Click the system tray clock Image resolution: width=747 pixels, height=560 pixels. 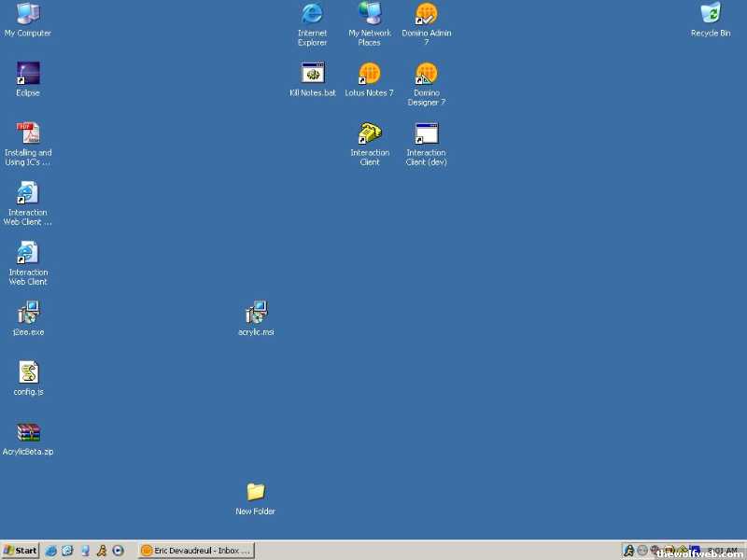click(723, 551)
